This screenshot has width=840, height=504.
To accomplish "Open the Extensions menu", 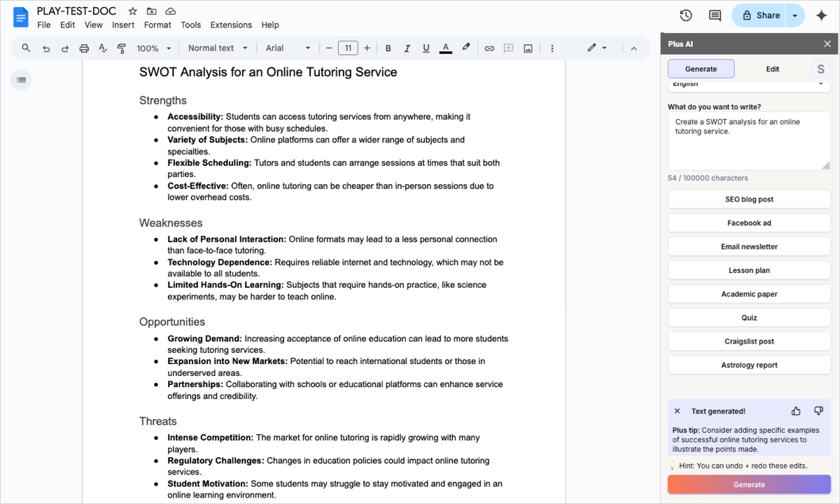I will 231,24.
